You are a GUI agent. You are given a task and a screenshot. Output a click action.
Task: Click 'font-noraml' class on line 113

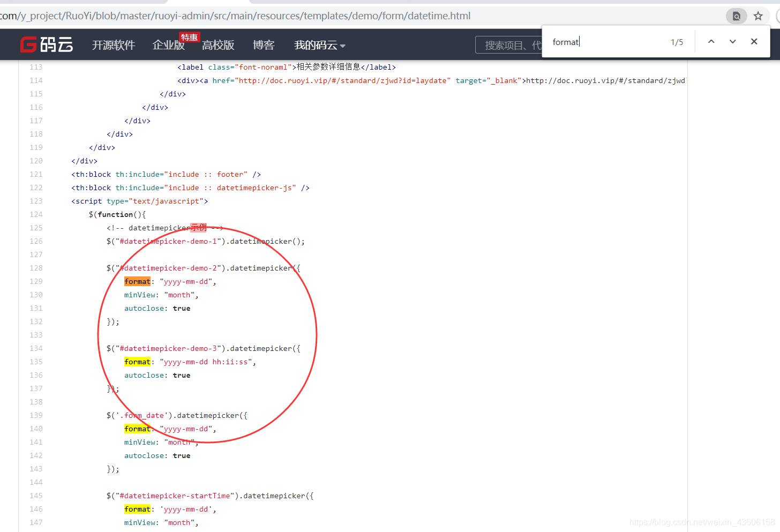pos(263,67)
